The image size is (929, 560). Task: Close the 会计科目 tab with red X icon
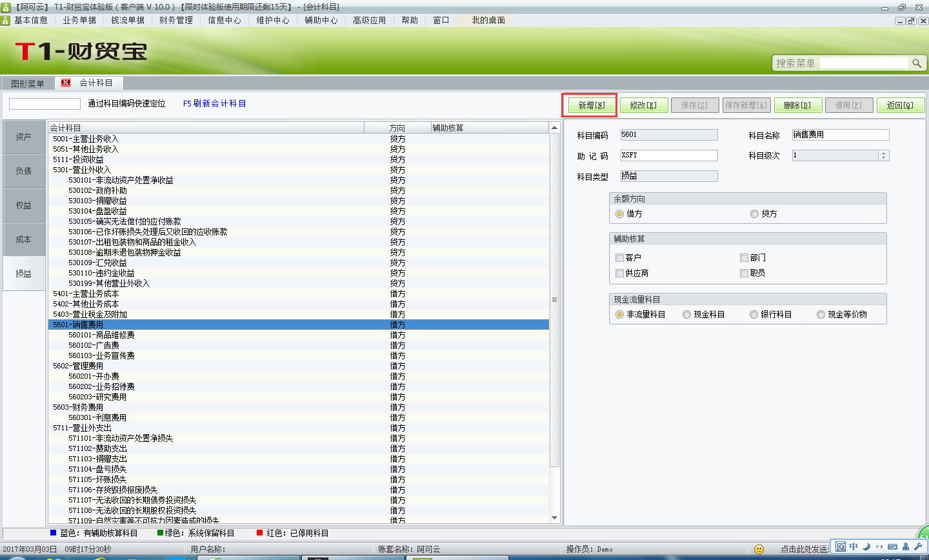66,83
